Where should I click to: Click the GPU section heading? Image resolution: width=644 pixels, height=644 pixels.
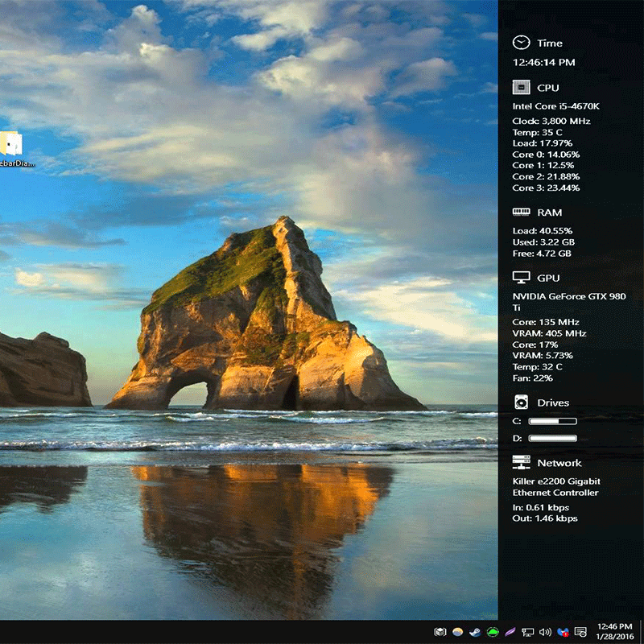tap(548, 278)
